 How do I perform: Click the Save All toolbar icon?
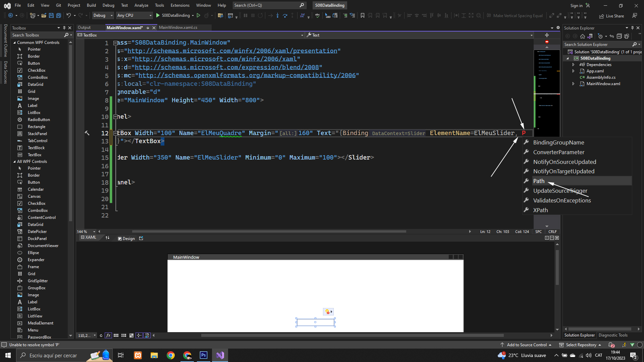[59, 15]
